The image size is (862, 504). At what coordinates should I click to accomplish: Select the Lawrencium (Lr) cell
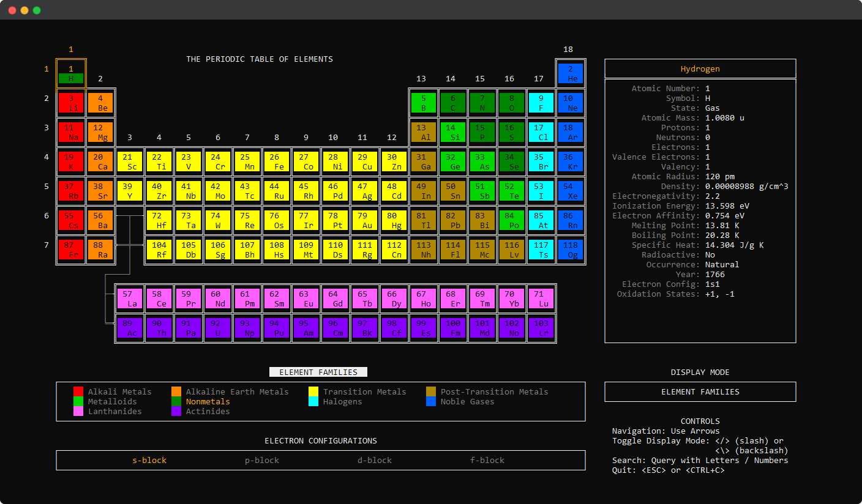(x=541, y=328)
